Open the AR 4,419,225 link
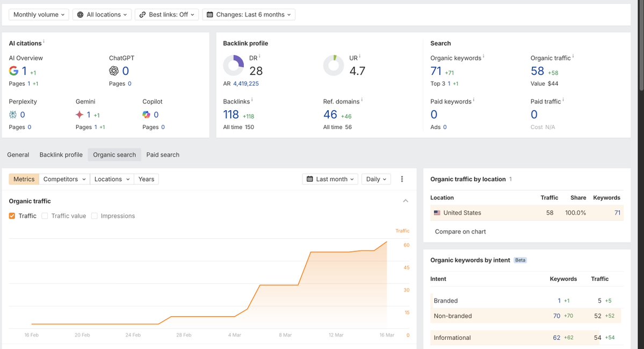The height and width of the screenshot is (349, 644). tap(245, 83)
